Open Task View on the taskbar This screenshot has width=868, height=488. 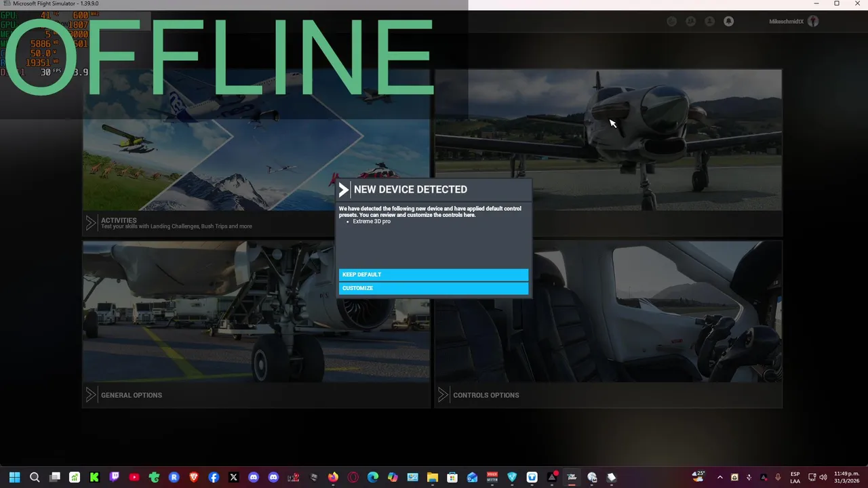pyautogui.click(x=55, y=477)
